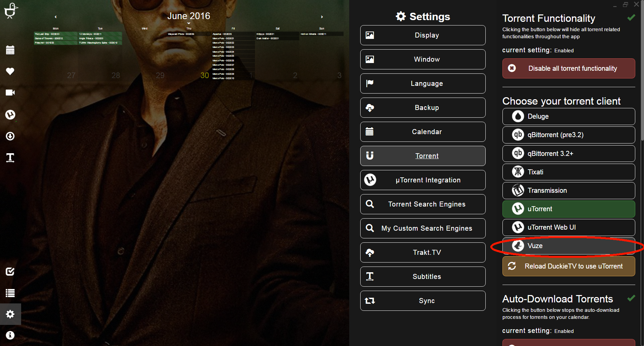This screenshot has width=644, height=346.
Task: Click Reload DuckieTV to use uTorrent
Action: click(569, 266)
